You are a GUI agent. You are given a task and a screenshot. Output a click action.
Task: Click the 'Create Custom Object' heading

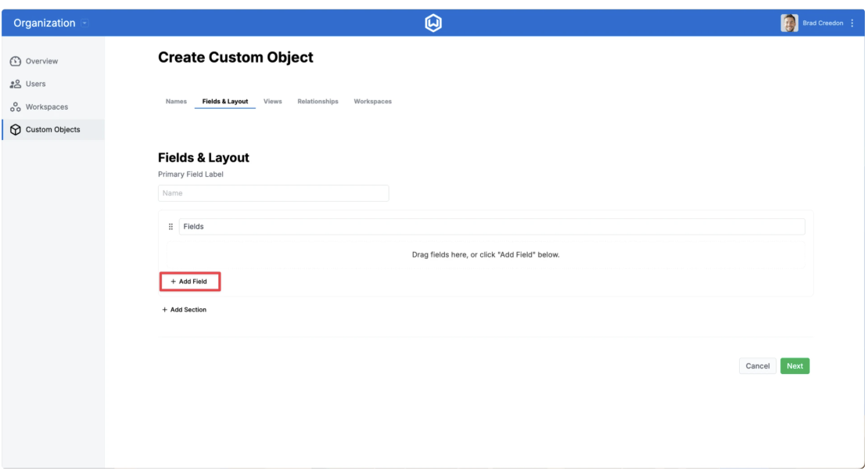(235, 57)
